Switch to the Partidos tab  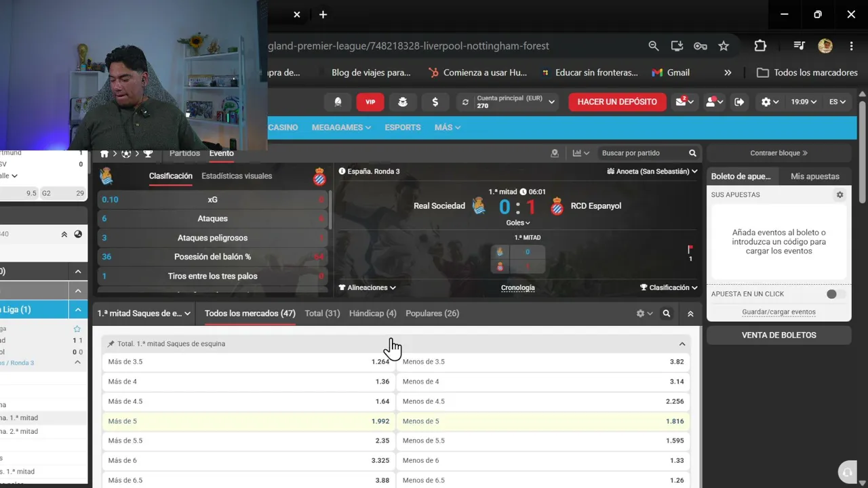[184, 153]
